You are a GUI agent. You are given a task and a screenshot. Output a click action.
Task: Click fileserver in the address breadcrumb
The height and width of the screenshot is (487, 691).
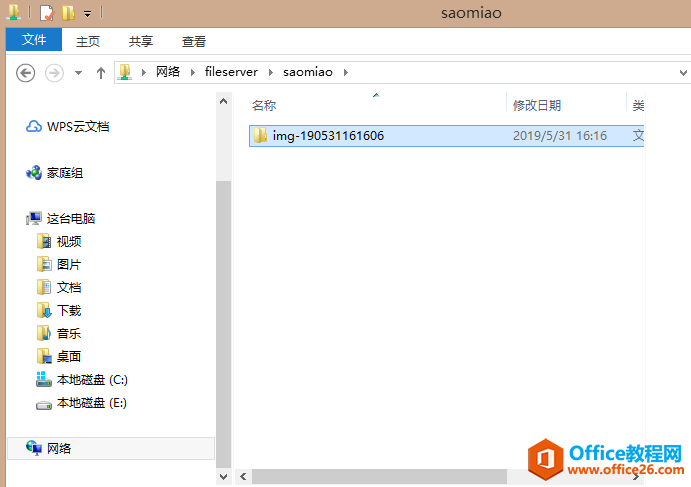click(231, 72)
